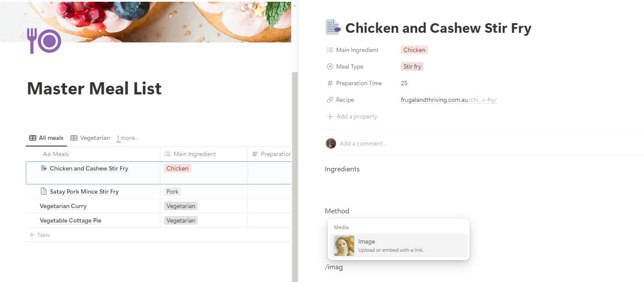The image size is (644, 282).
Task: Click the document icon beside Chicken and Cashew title
Action: (x=333, y=27)
